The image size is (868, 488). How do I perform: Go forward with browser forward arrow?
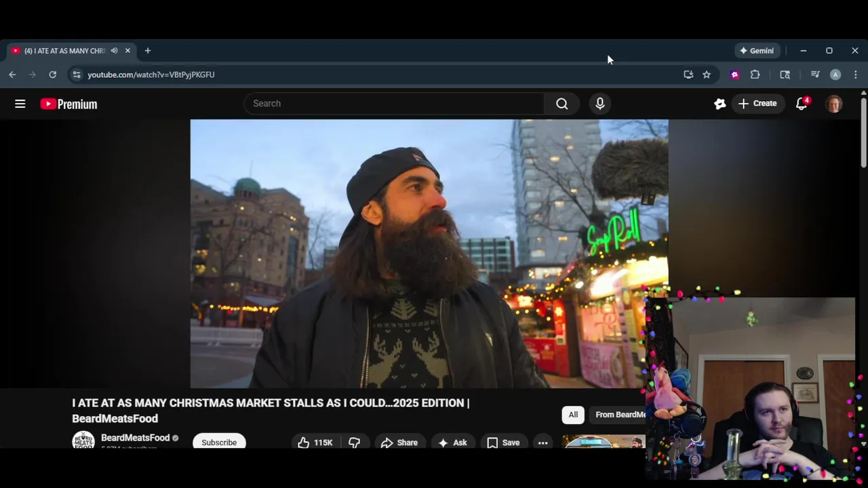[x=32, y=75]
